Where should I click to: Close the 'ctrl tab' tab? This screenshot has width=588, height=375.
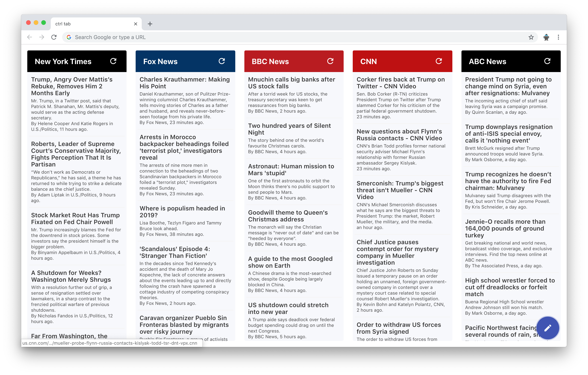(135, 24)
